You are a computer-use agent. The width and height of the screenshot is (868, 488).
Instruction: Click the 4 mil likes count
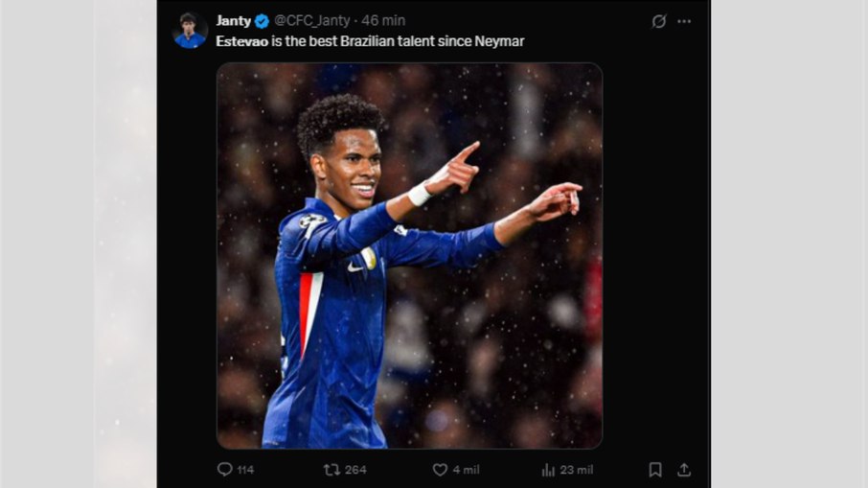pyautogui.click(x=466, y=470)
